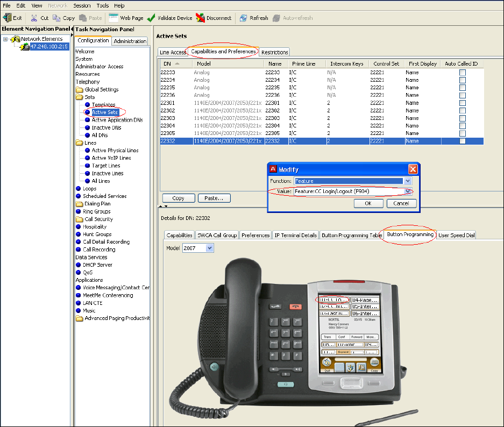Select the DN 22305 table row
Screen dimensions: 504x427
pyautogui.click(x=322, y=133)
